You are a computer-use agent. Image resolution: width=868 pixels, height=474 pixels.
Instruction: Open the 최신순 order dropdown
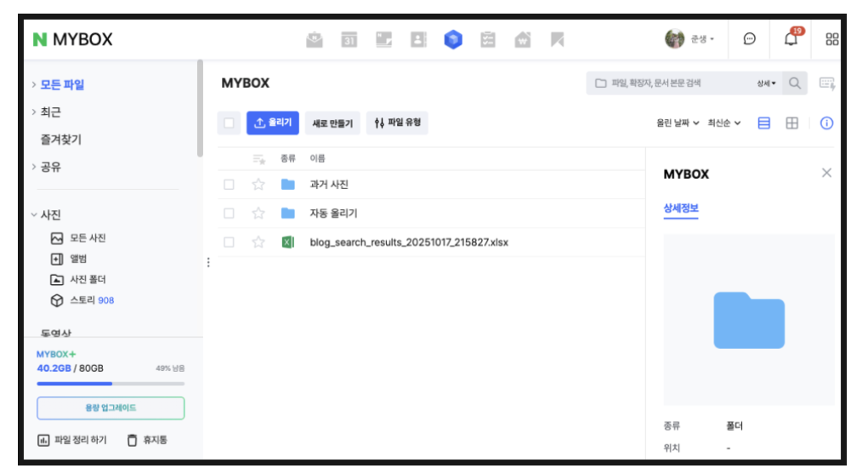[724, 123]
